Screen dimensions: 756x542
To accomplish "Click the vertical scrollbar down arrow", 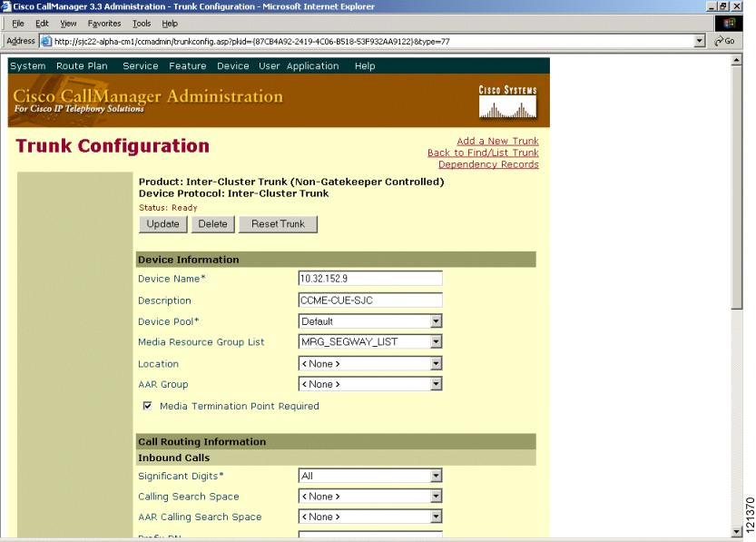I will click(736, 532).
